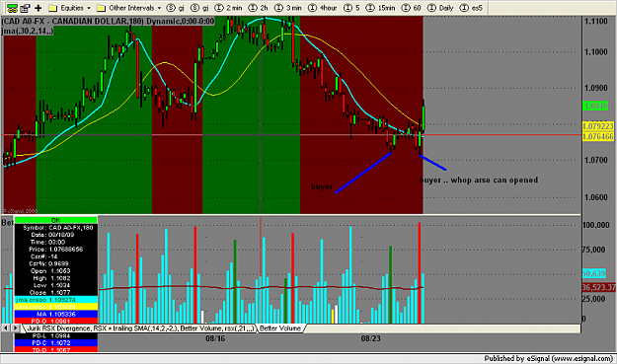Viewport: 617px width, 364px height.
Task: Click the yellow jma row in cursor window
Action: [56, 307]
